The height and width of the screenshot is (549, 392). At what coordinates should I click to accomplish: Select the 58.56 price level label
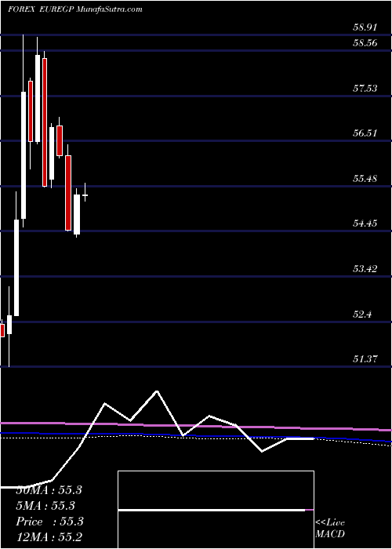tap(365, 43)
